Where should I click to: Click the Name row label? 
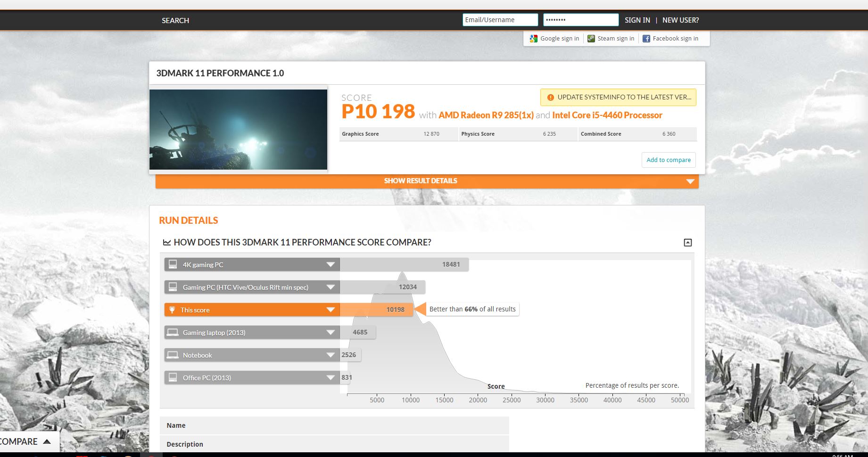(x=176, y=426)
